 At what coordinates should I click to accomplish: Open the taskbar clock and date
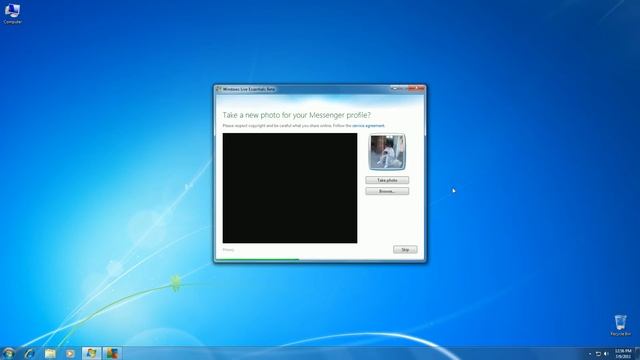[623, 353]
